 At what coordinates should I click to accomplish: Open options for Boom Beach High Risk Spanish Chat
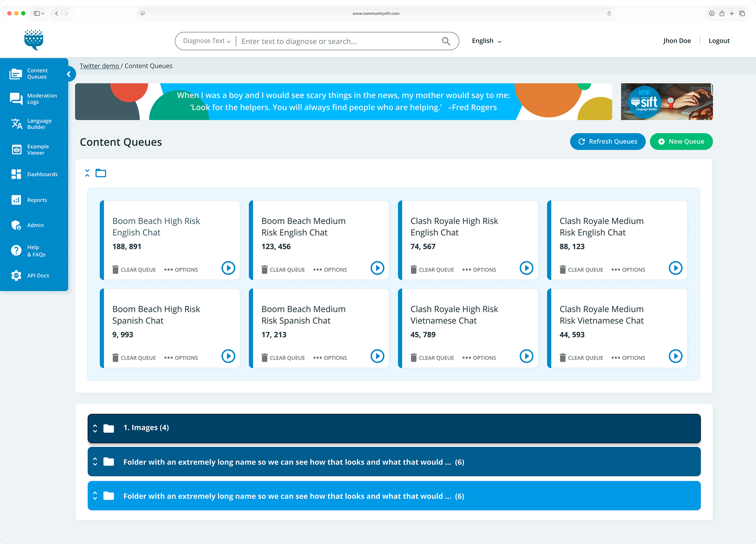(x=181, y=358)
